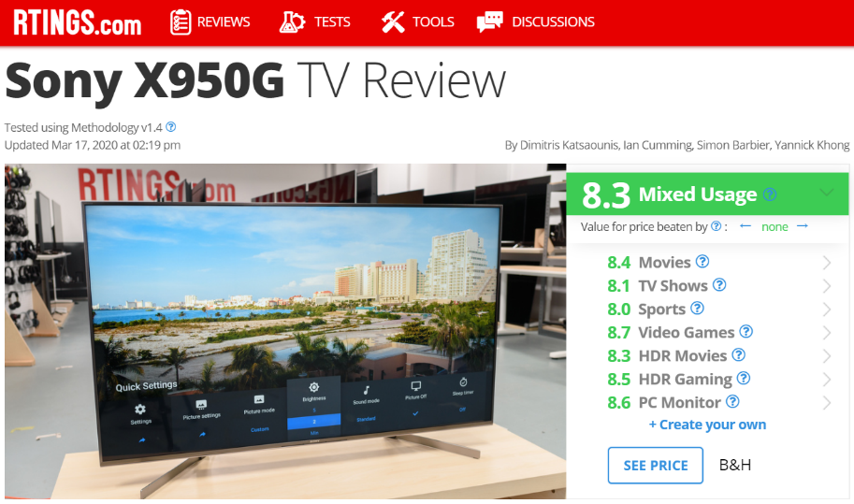Click the Discussions speech bubble icon
The width and height of the screenshot is (854, 504).
pyautogui.click(x=489, y=22)
